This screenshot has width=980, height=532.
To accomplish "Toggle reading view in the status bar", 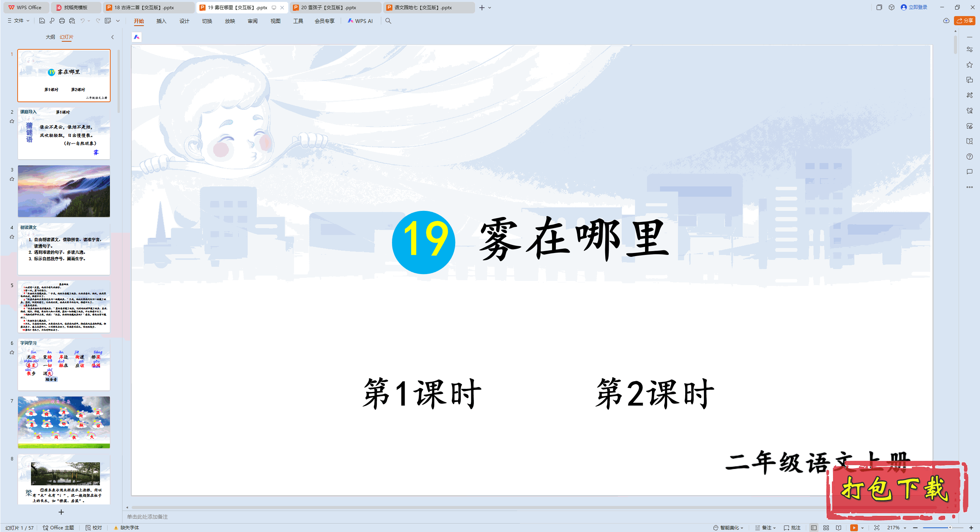I will coord(838,527).
